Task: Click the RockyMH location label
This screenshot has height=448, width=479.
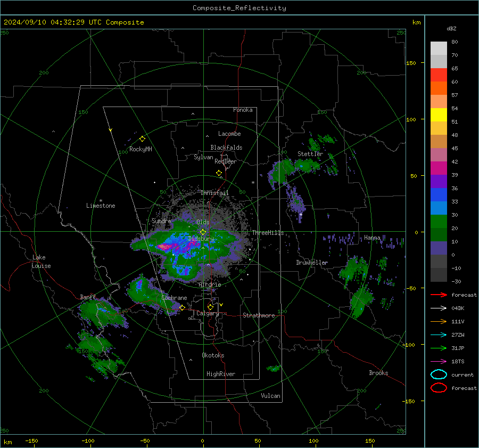Action: (141, 149)
